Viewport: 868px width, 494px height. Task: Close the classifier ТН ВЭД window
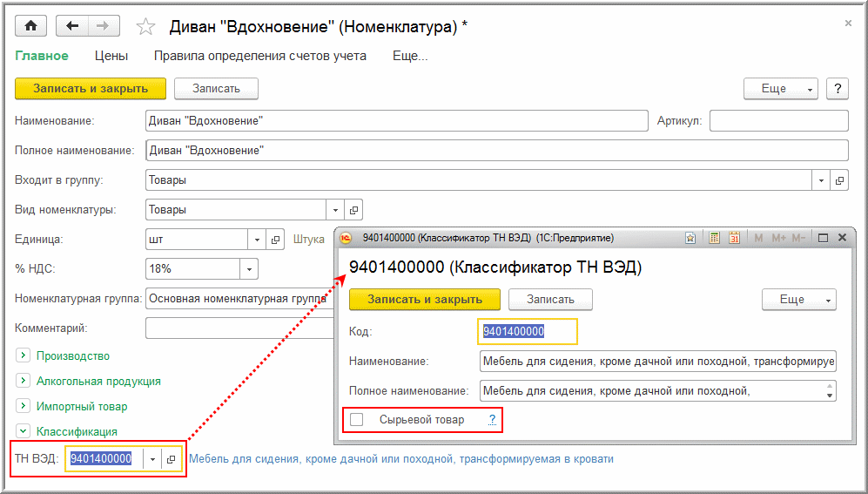point(842,238)
